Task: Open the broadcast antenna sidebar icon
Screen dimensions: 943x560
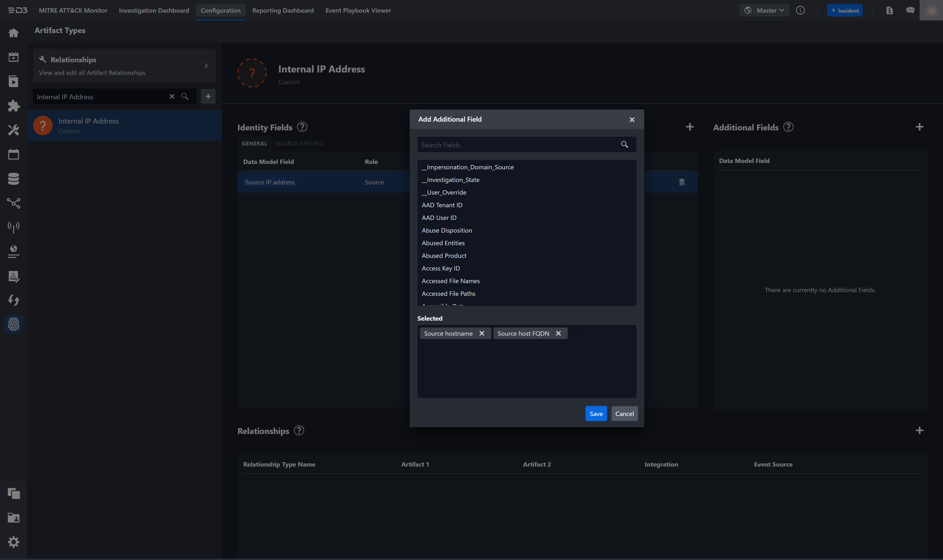Action: pos(14,227)
